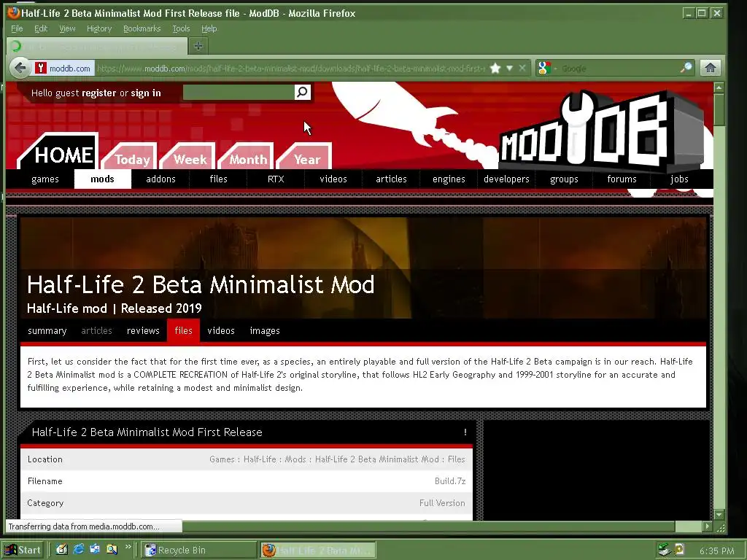Click the ModDB site search magnifier button
Screen dimensions: 747x560
pyautogui.click(x=303, y=92)
